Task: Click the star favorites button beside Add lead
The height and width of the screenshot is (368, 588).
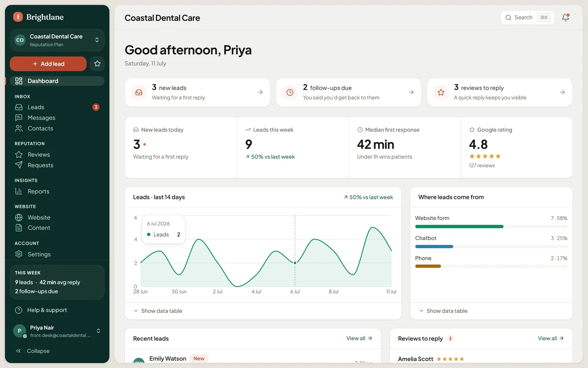Action: pos(97,64)
